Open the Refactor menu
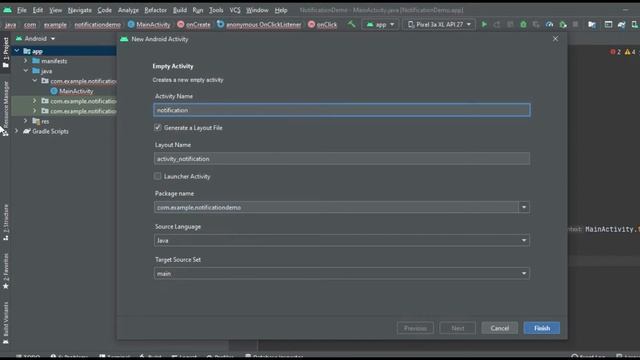This screenshot has height=360, width=640. (x=156, y=10)
